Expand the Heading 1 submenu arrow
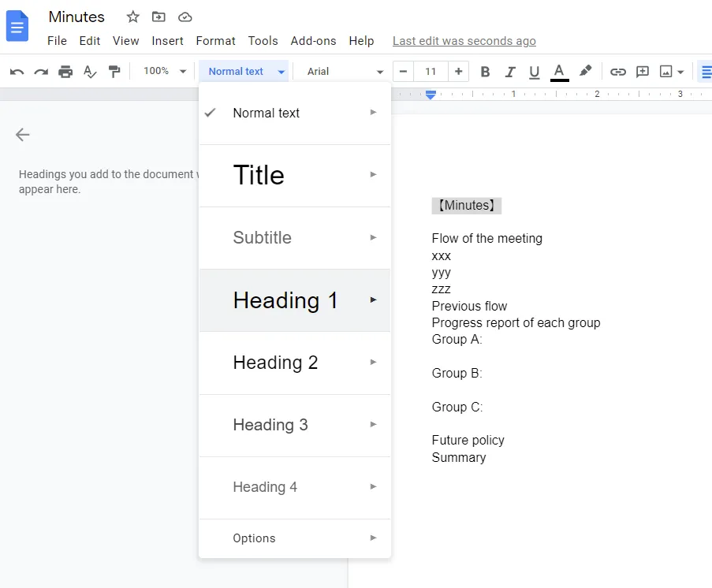 [373, 300]
